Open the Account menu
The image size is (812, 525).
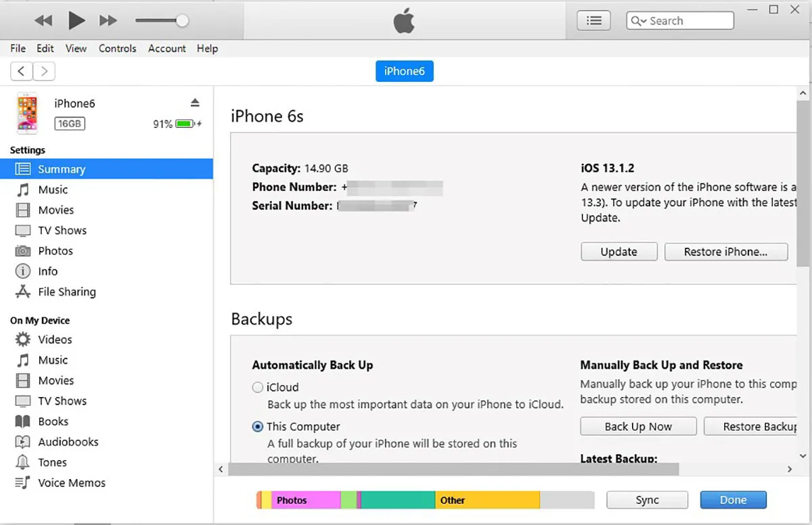point(166,48)
